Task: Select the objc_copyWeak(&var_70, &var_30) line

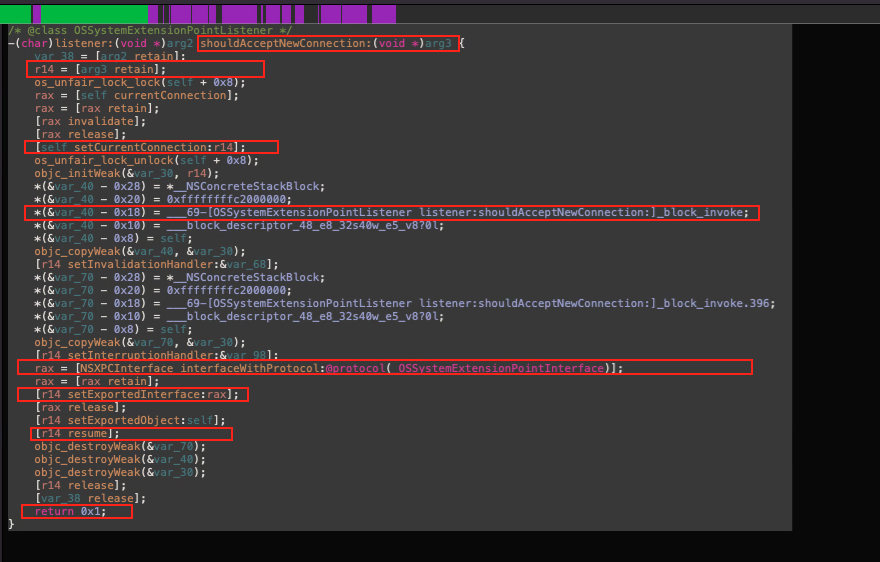Action: (x=140, y=342)
